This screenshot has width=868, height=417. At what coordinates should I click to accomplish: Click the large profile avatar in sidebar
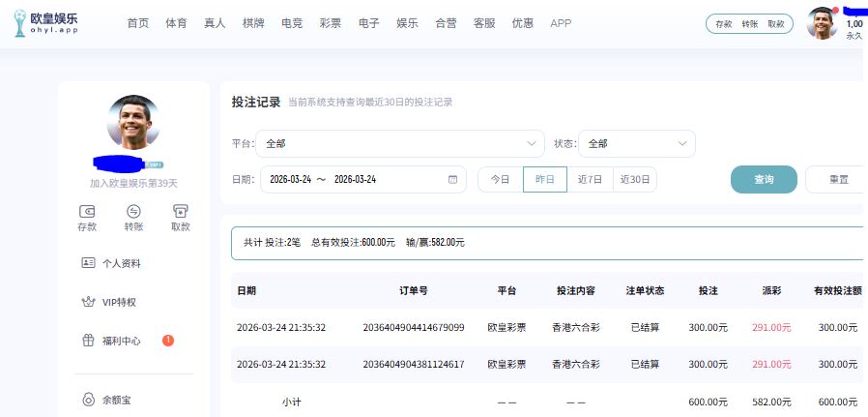pos(133,121)
